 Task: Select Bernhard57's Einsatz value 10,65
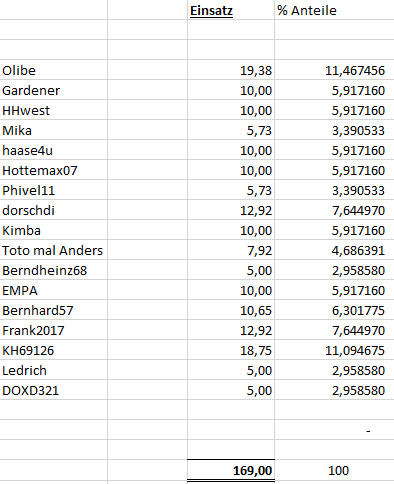coord(231,310)
